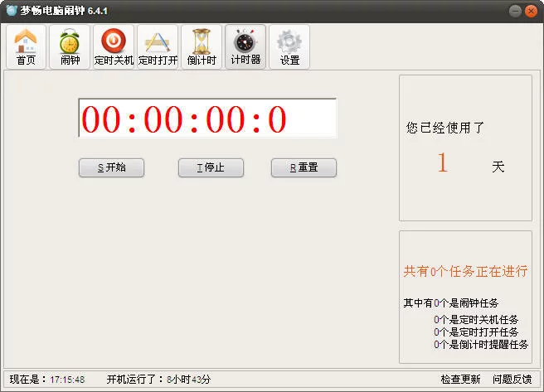
Task: Switch to the 倒计时 countdown hourglass
Action: click(202, 46)
